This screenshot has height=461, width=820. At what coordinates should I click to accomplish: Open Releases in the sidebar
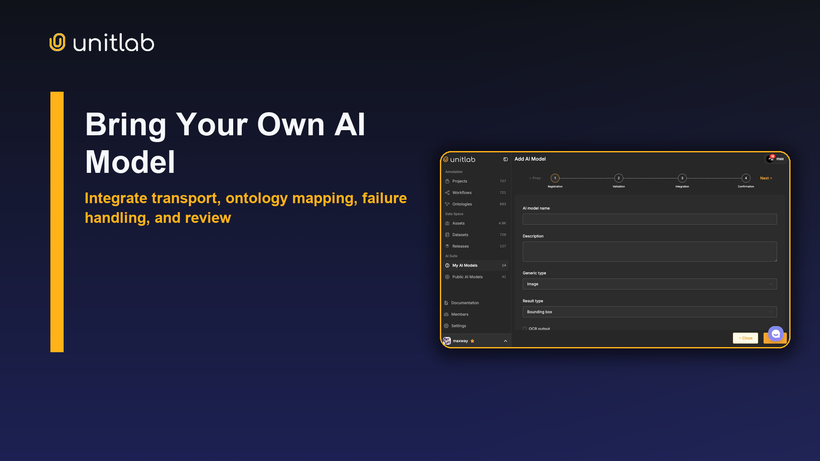tap(475, 246)
